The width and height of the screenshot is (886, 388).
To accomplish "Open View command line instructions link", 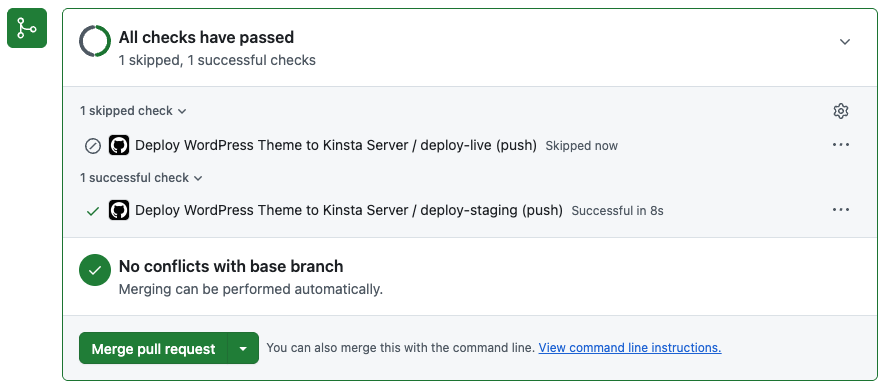I will click(629, 348).
